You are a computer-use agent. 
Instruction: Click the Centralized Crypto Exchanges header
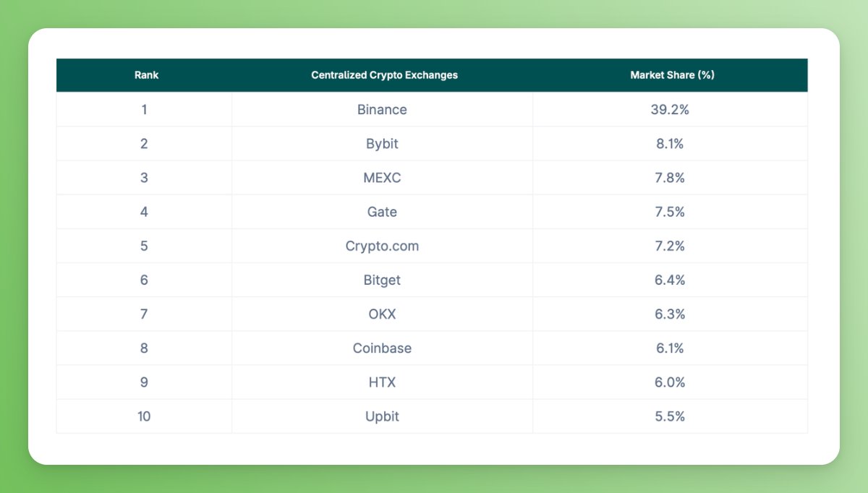tap(384, 75)
